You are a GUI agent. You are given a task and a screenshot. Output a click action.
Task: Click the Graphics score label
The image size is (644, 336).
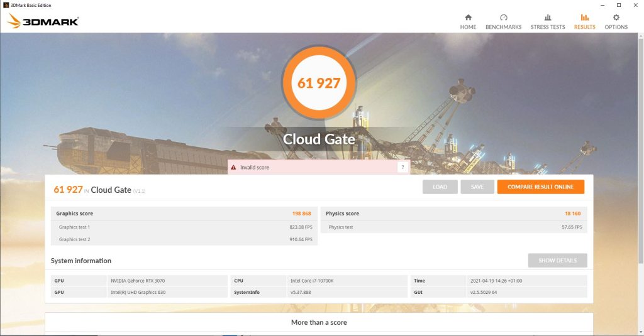[x=74, y=214]
